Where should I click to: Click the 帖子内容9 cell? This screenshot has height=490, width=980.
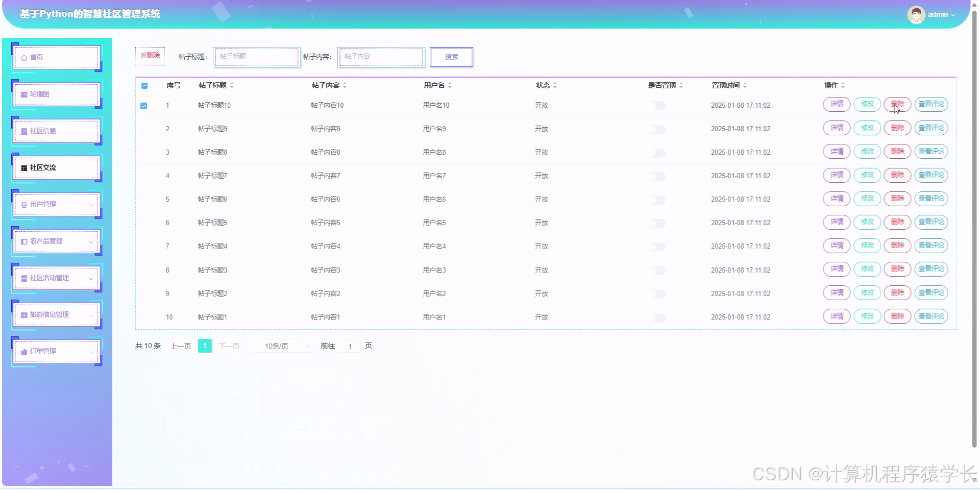click(x=326, y=129)
